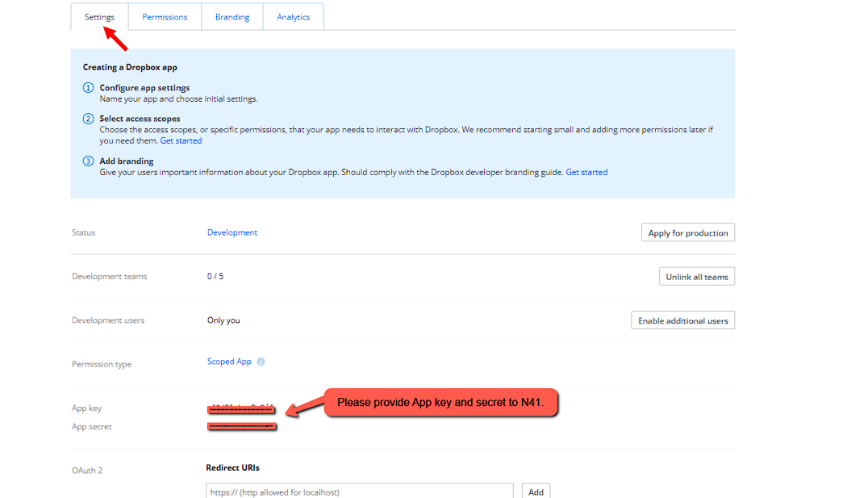Focus the Redirect URIs input field
Screen dimensions: 868x498
click(x=360, y=492)
